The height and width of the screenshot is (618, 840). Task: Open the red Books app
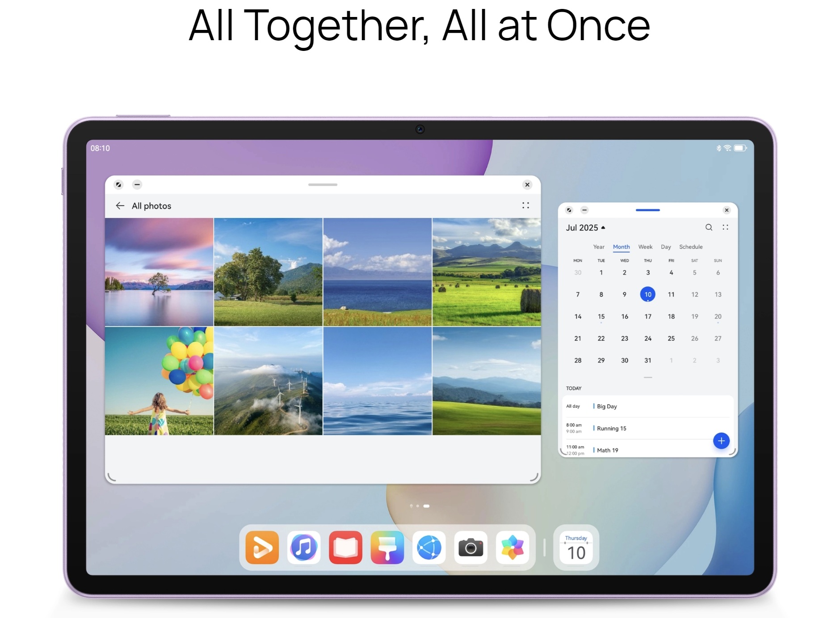click(345, 547)
